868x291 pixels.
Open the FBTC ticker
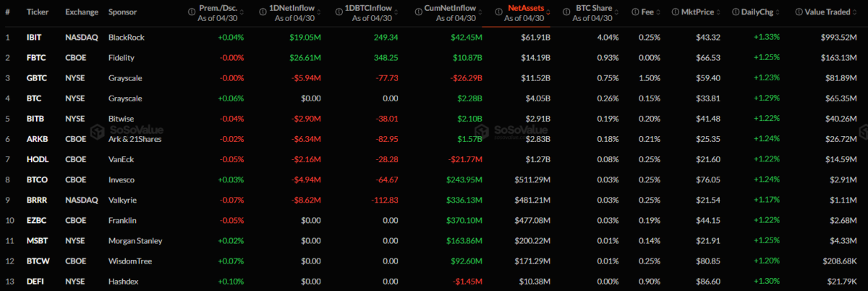35,56
